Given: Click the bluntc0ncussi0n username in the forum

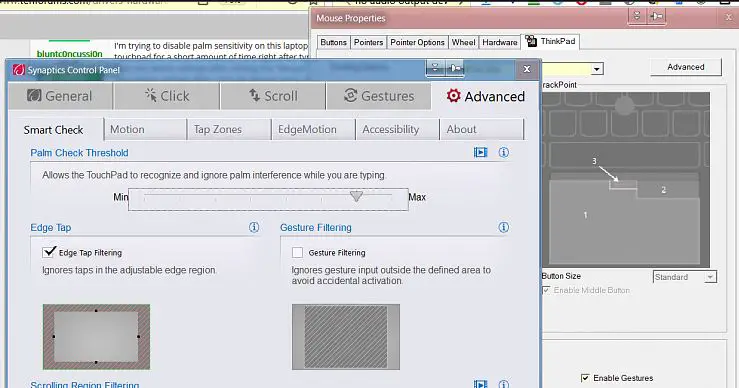Looking at the screenshot, I should (69, 54).
